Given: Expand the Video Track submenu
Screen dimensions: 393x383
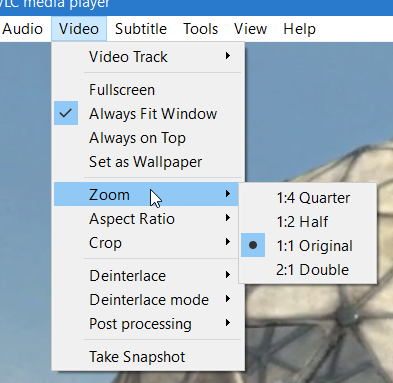Looking at the screenshot, I should click(147, 56).
